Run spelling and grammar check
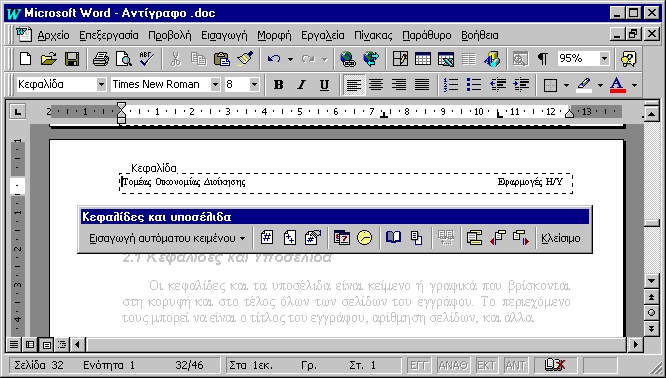 point(147,59)
